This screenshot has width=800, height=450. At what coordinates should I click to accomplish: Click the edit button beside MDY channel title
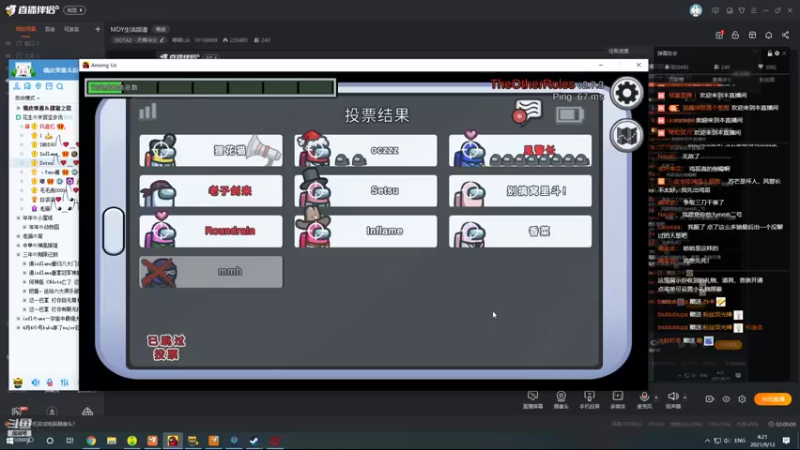tap(160, 30)
